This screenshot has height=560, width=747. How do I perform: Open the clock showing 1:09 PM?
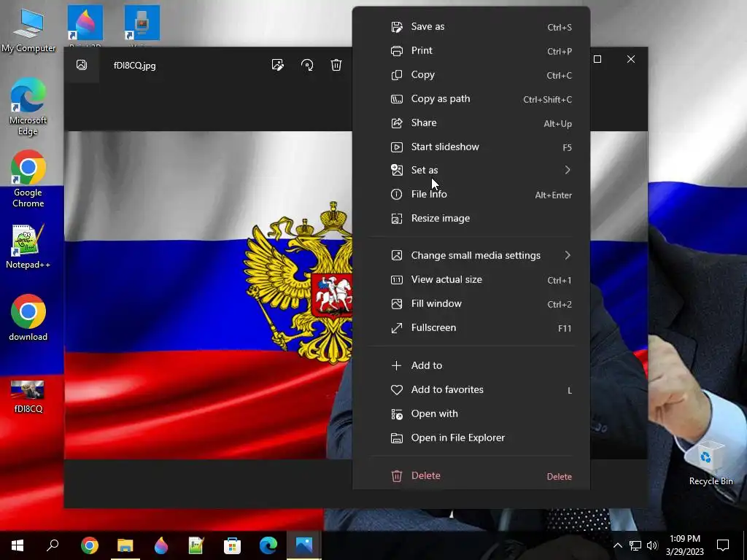click(685, 545)
